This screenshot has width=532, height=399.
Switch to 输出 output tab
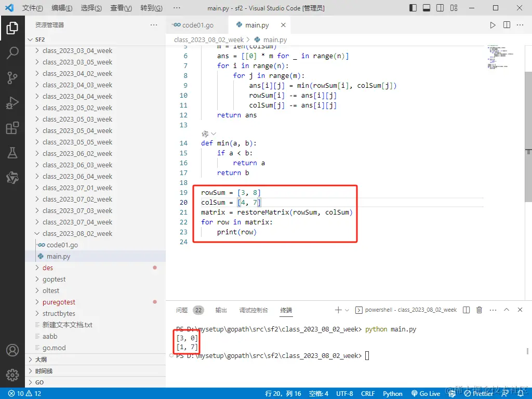(221, 310)
